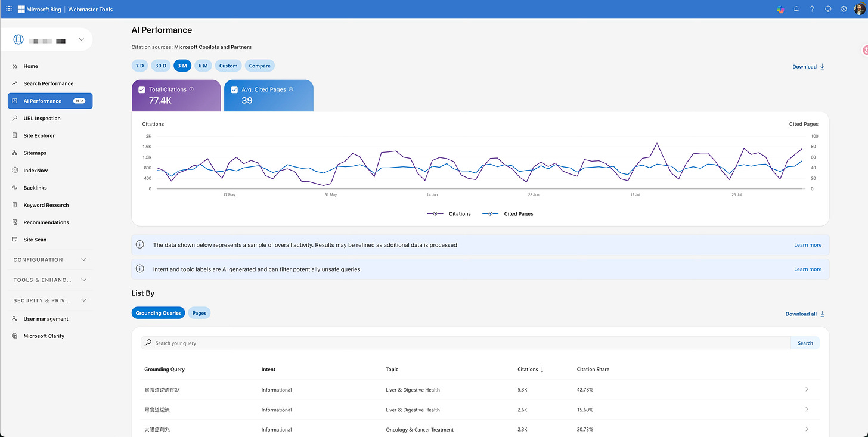Click the Microsoft Clarity icon
This screenshot has height=437, width=868.
[x=15, y=336]
